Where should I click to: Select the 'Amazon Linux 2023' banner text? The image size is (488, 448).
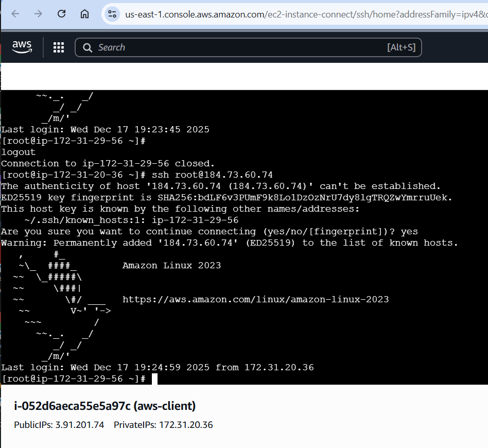click(x=172, y=266)
